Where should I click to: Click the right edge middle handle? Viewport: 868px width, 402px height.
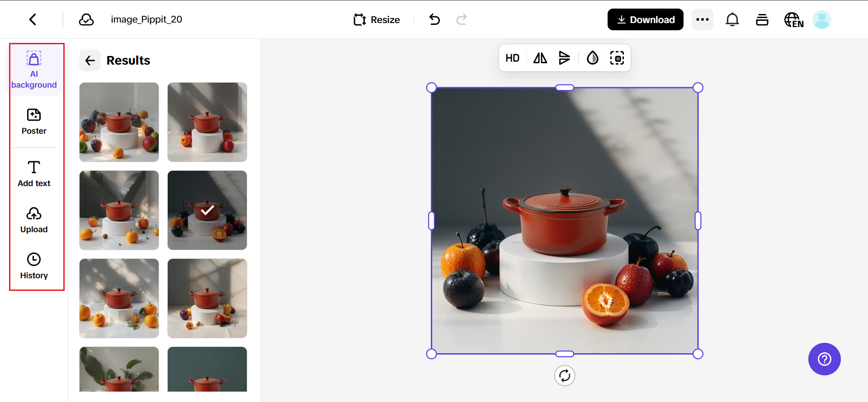click(698, 221)
